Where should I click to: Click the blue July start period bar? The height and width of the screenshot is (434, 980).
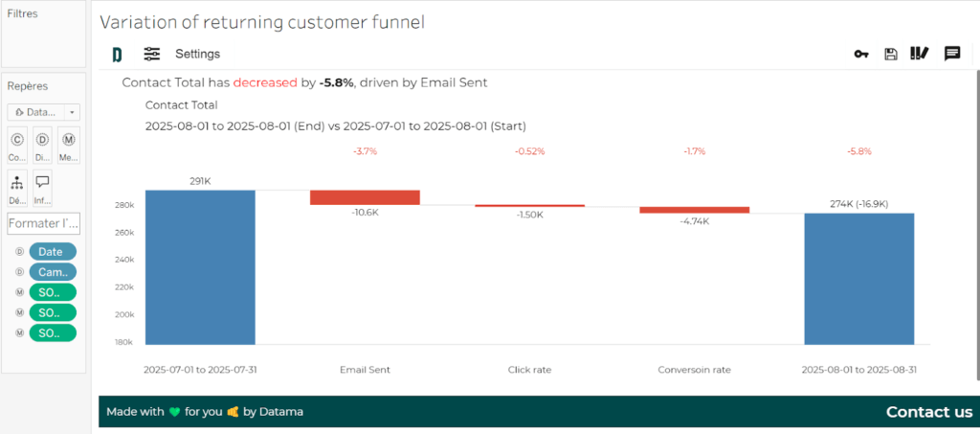[x=200, y=267]
